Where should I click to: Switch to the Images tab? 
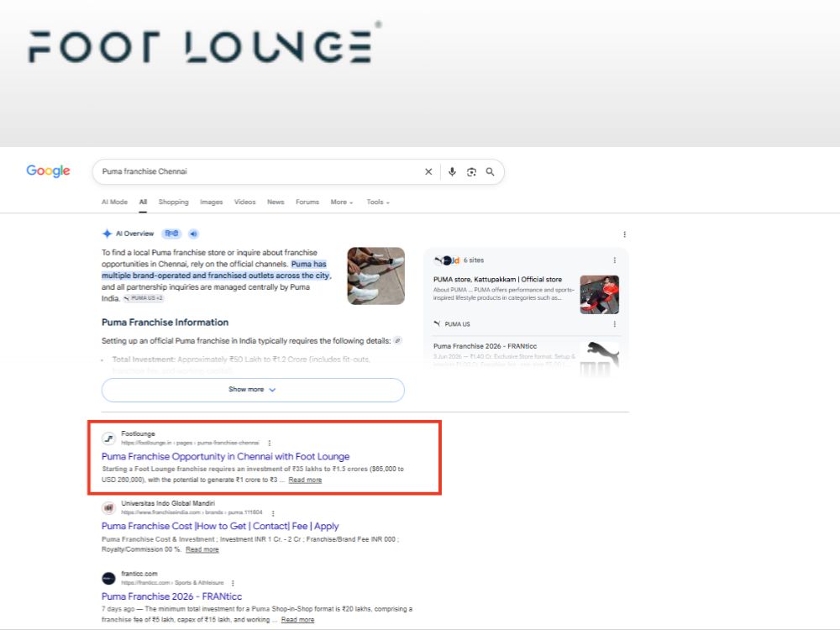click(x=211, y=202)
